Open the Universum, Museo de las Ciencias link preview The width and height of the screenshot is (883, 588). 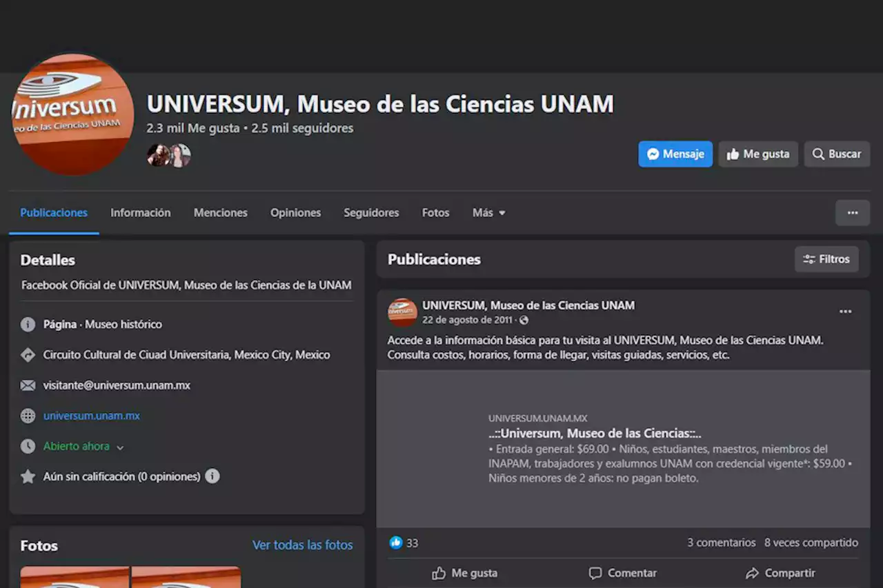(623, 449)
